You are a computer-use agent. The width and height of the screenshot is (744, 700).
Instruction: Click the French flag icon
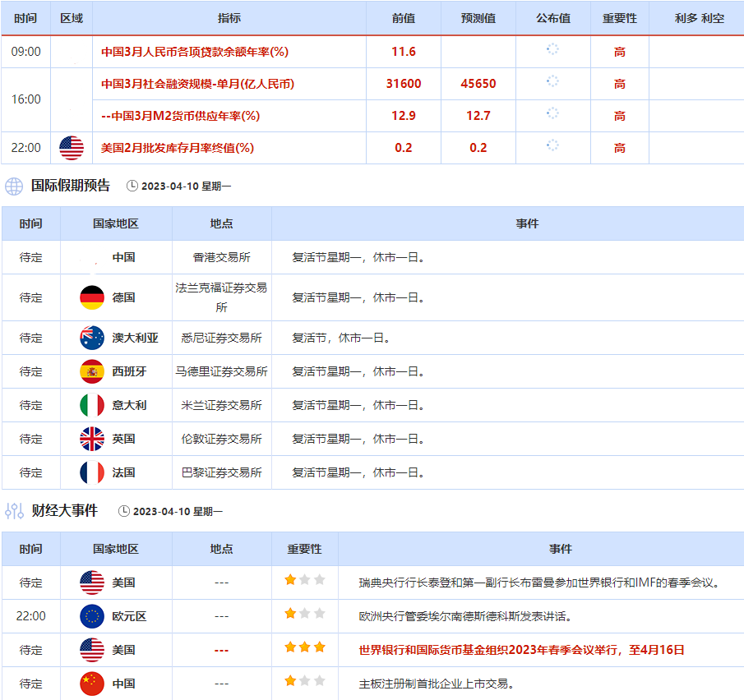(x=92, y=472)
